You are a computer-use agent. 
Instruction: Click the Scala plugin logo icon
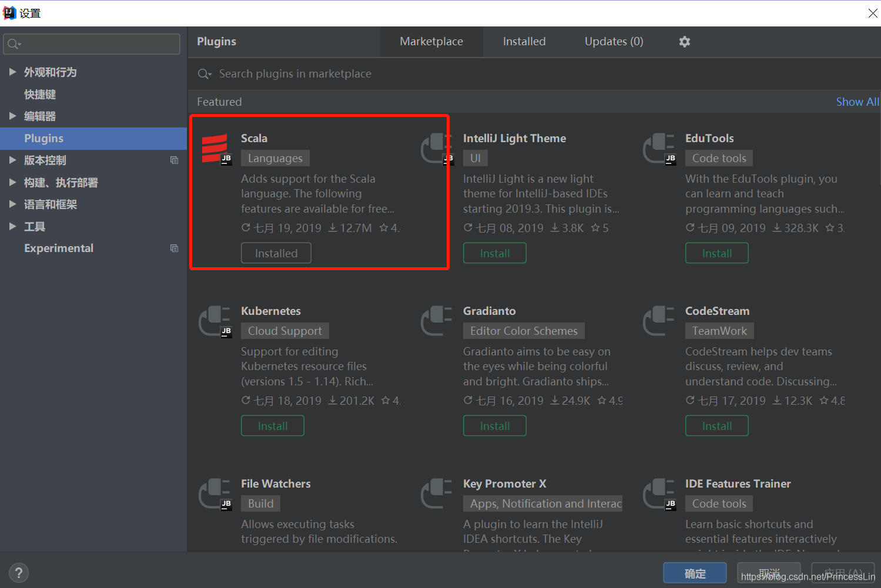(216, 149)
